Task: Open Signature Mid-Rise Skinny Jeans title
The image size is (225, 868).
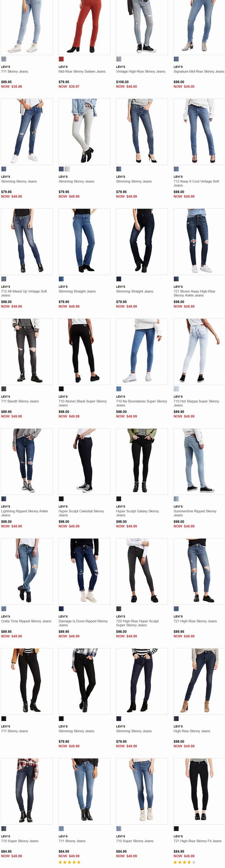Action: click(x=199, y=72)
